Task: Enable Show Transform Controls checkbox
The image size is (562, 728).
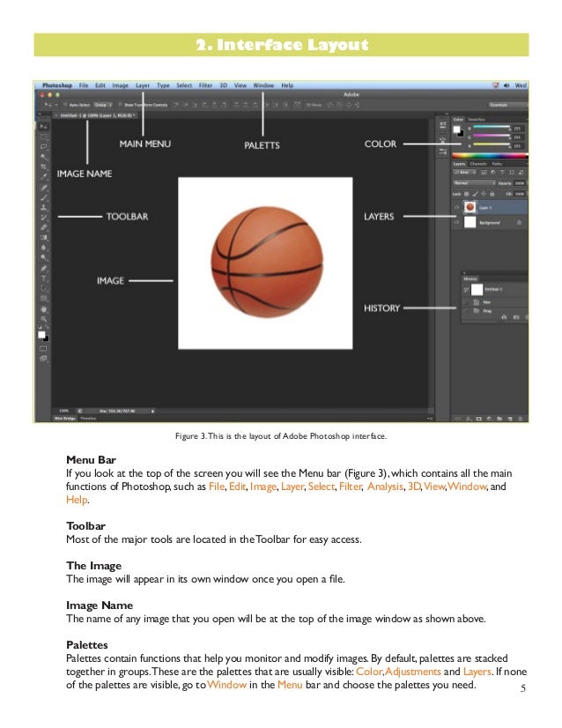Action: pyautogui.click(x=120, y=105)
